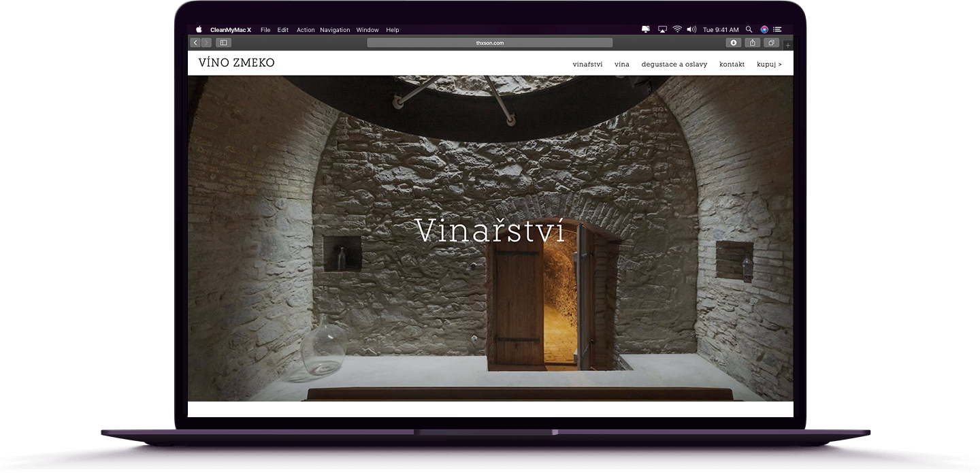Image resolution: width=980 pixels, height=473 pixels.
Task: Open the Wi-Fi status menu
Action: tap(677, 30)
